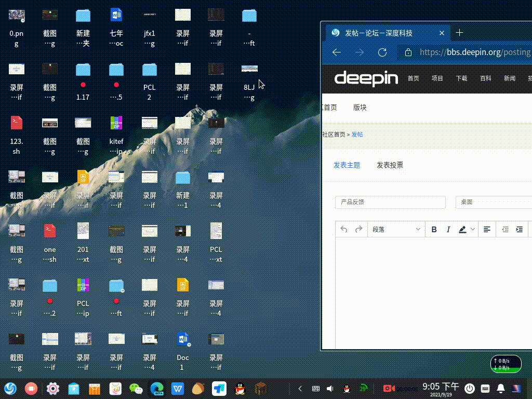Viewport: 532px width, 399px height.
Task: Click the redo arrow in editor toolbar
Action: (358, 229)
